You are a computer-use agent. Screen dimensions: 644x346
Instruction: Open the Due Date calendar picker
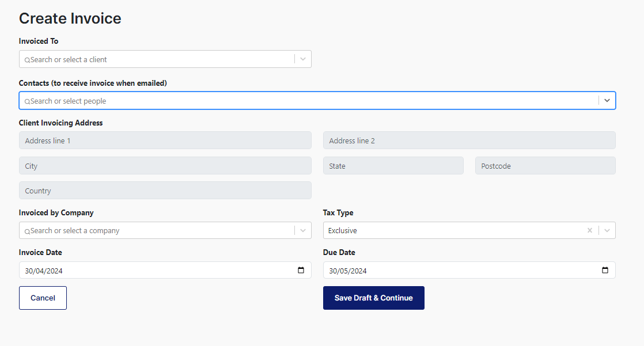[x=605, y=269]
